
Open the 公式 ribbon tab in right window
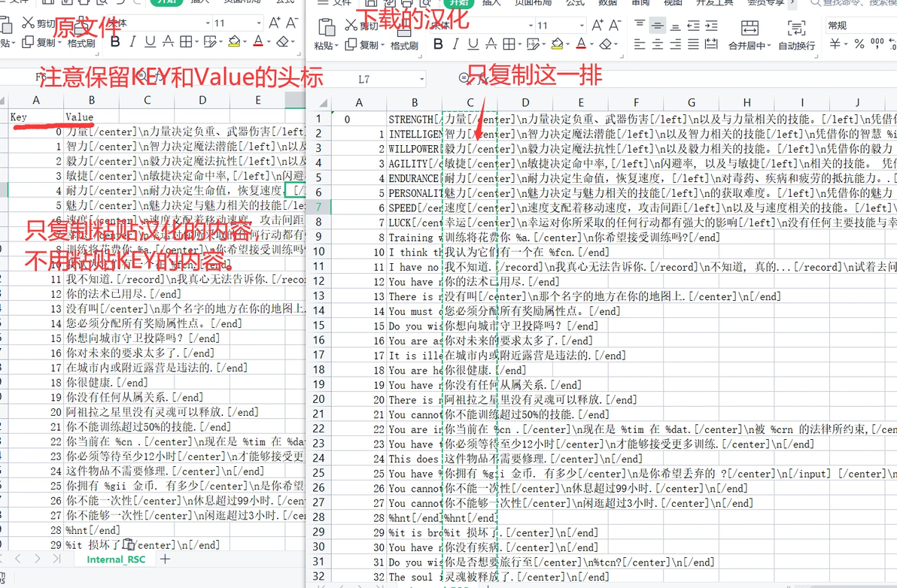coord(575,3)
